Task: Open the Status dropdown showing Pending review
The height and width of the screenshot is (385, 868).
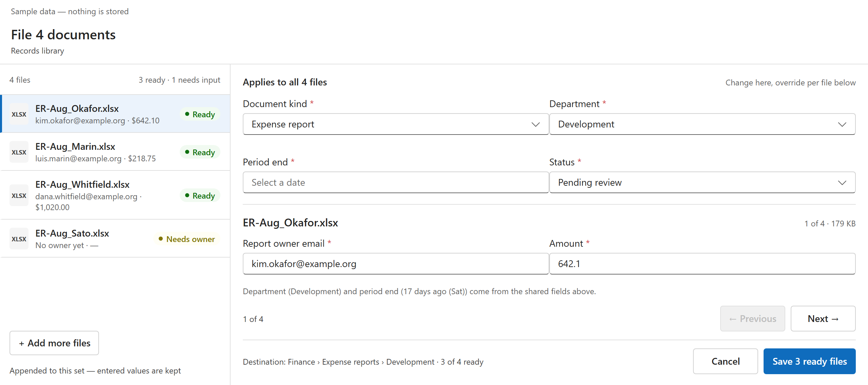Action: tap(702, 182)
